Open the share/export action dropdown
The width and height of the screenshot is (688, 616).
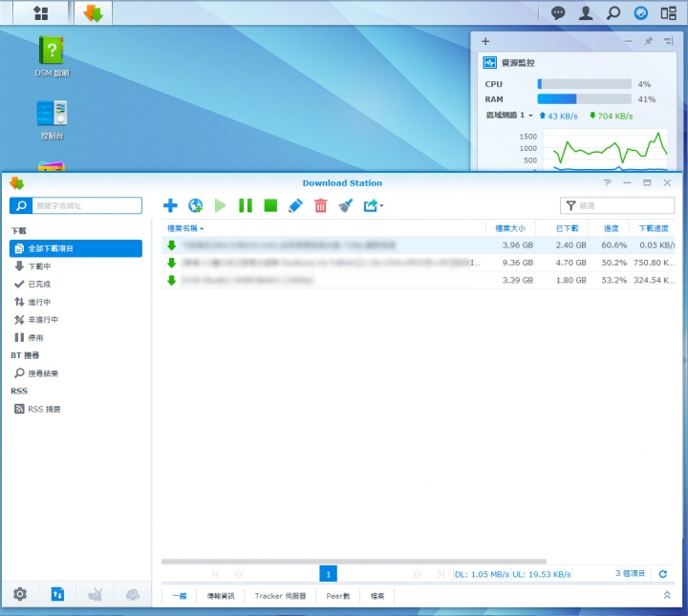pos(373,205)
